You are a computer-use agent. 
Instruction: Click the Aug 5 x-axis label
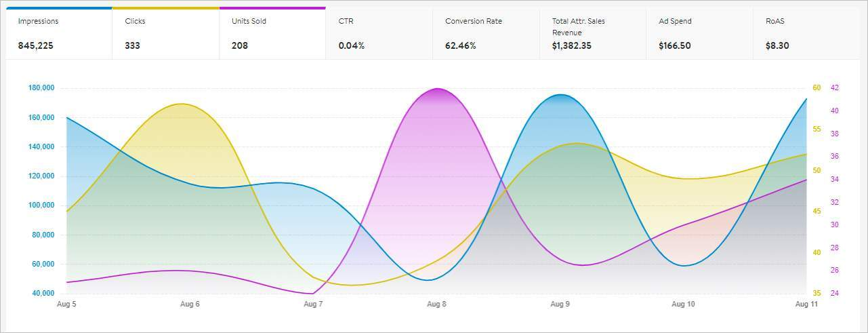point(66,305)
